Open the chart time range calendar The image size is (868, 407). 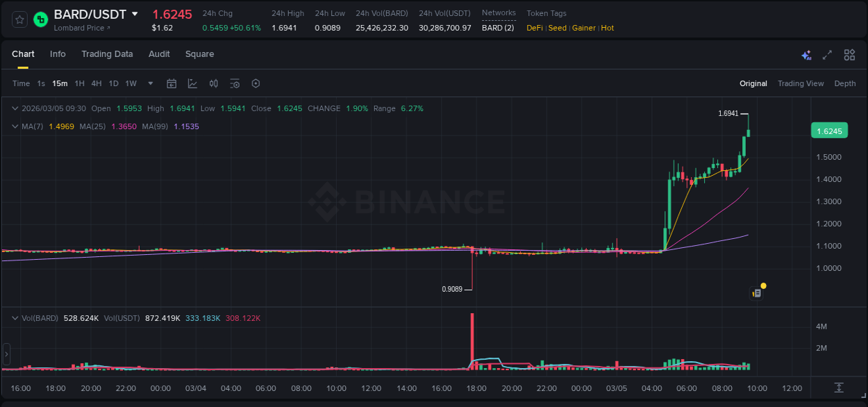click(x=172, y=83)
